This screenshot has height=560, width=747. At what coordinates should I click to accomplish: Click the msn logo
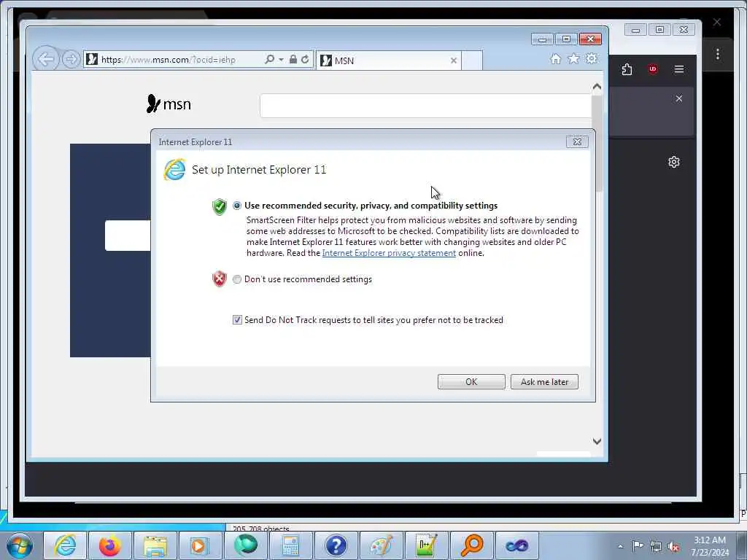(x=169, y=104)
